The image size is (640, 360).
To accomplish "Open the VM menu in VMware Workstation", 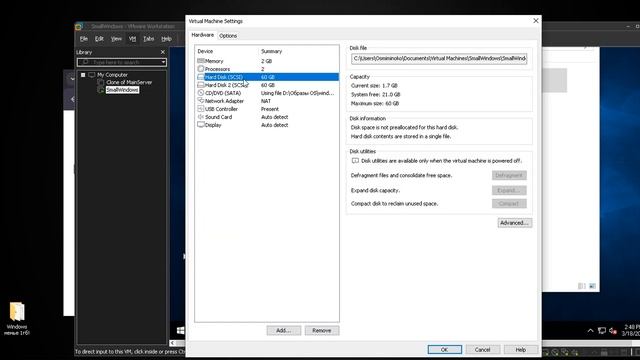I will (132, 39).
